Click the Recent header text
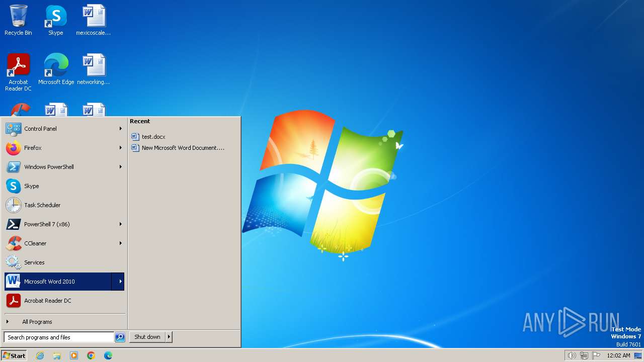This screenshot has height=362, width=644. (x=140, y=121)
